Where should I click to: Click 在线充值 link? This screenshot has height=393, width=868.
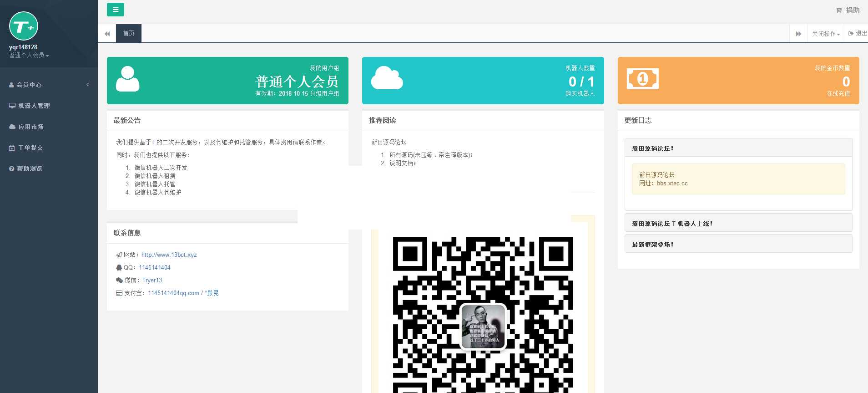coord(838,93)
